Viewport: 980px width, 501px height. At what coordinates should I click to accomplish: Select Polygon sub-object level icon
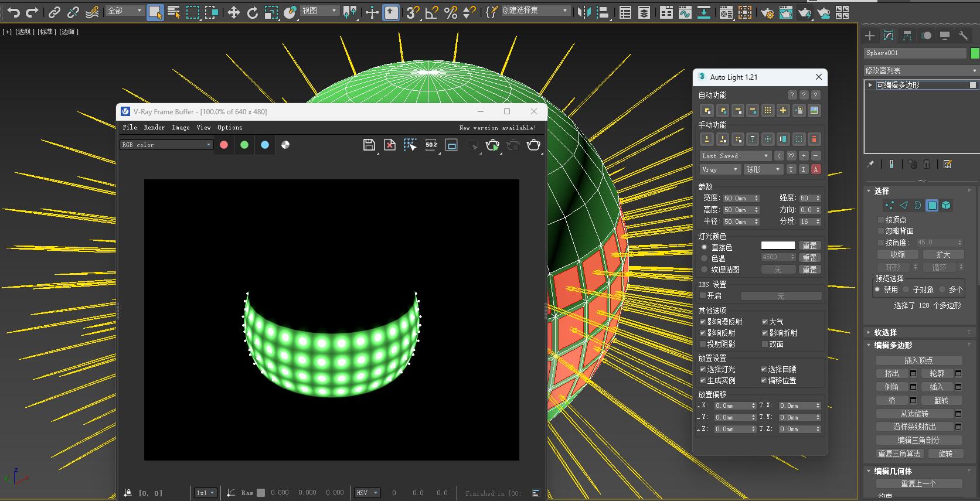coord(932,205)
